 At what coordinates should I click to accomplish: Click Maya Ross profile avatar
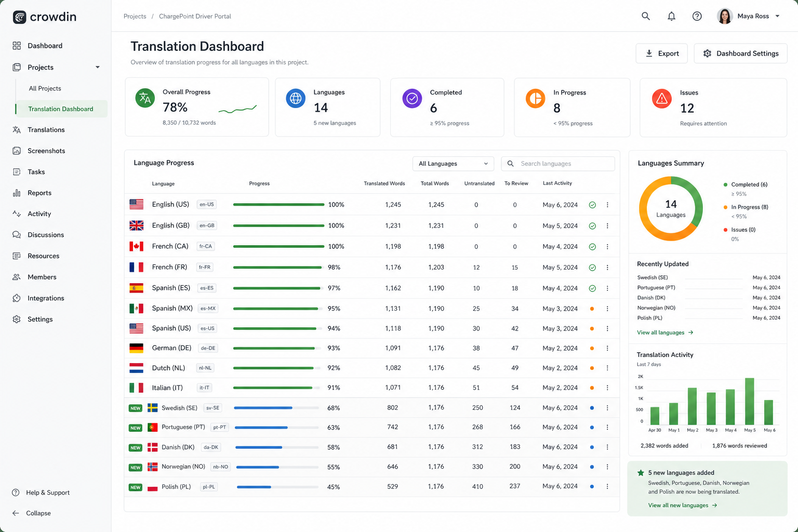pyautogui.click(x=725, y=16)
